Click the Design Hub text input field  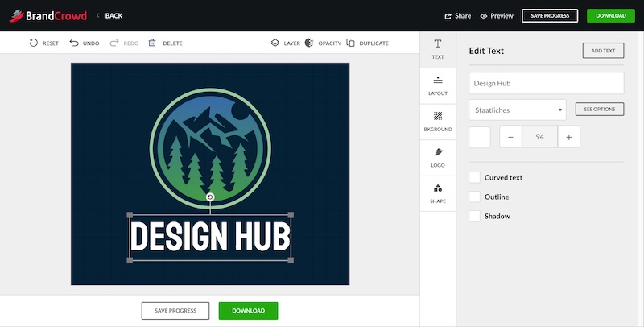[546, 83]
